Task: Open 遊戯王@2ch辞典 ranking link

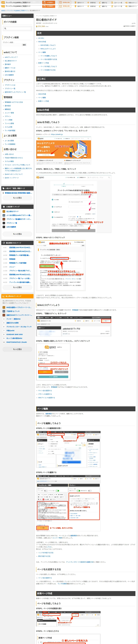Action: pyautogui.click(x=13, y=323)
